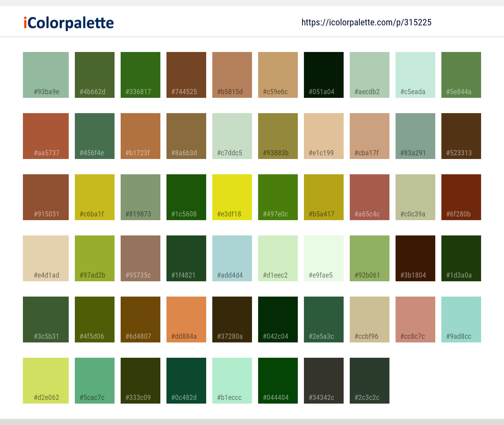The width and height of the screenshot is (504, 425).
Task: Click the #e4d1ad beige swatch
Action: pos(46,258)
